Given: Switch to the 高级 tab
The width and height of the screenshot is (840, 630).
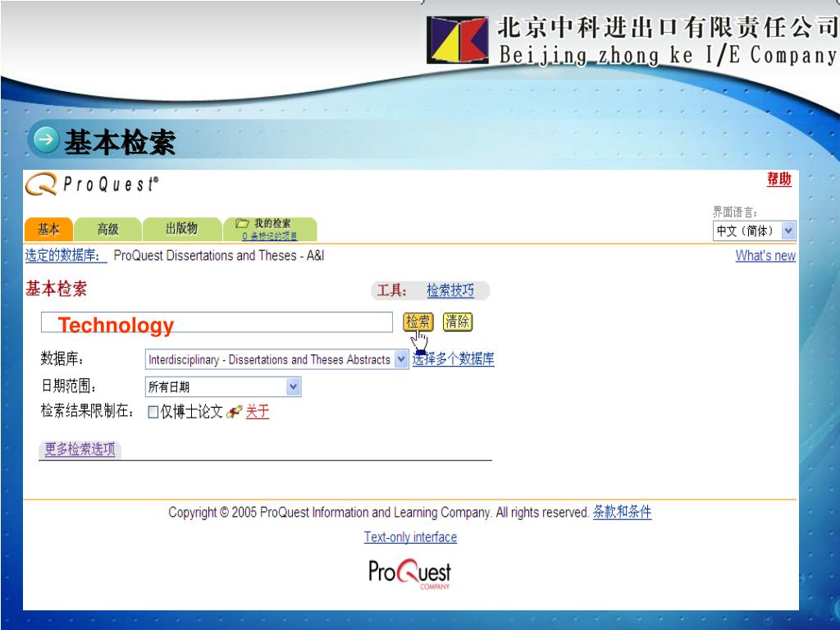Looking at the screenshot, I should [x=107, y=230].
